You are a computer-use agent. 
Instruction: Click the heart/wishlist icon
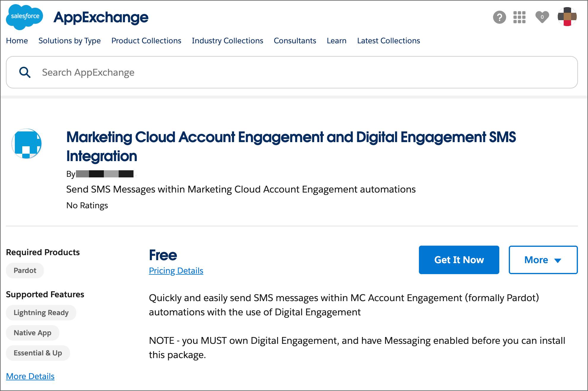point(543,17)
